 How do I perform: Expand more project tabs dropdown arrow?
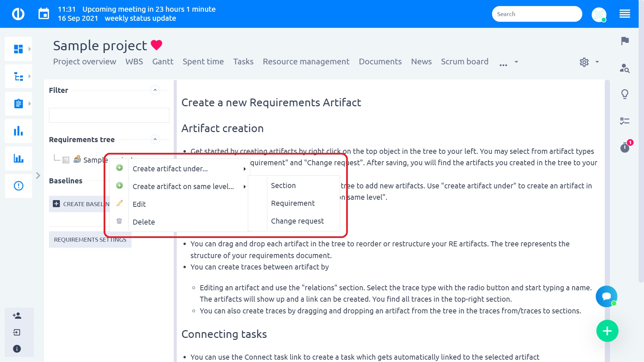516,62
